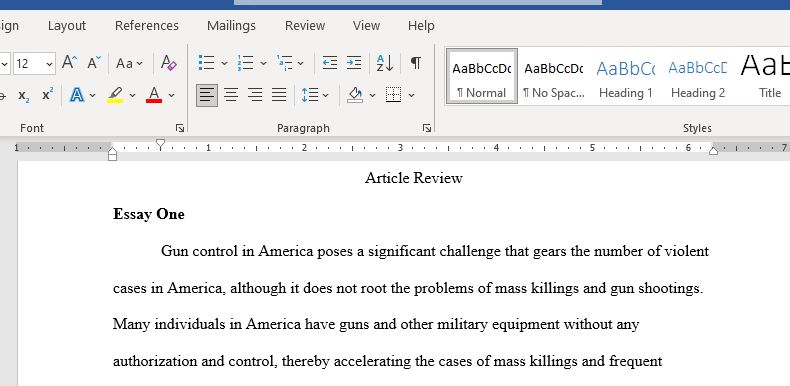Expand highlight color dropdown arrow

(x=132, y=95)
